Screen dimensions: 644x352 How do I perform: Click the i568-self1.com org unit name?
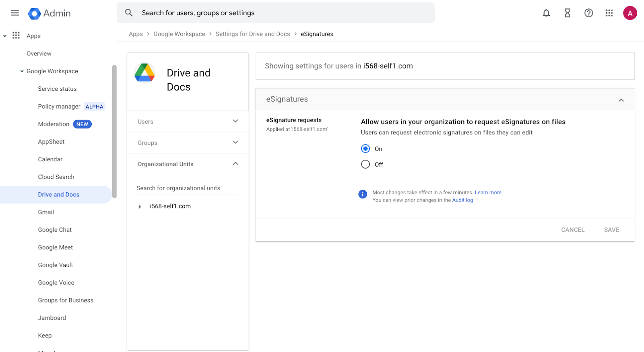coord(170,206)
